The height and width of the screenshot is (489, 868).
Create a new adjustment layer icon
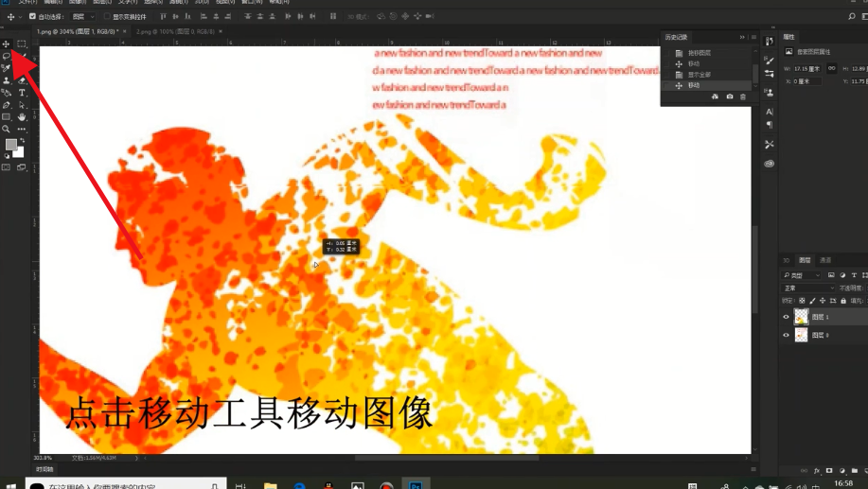click(x=842, y=471)
